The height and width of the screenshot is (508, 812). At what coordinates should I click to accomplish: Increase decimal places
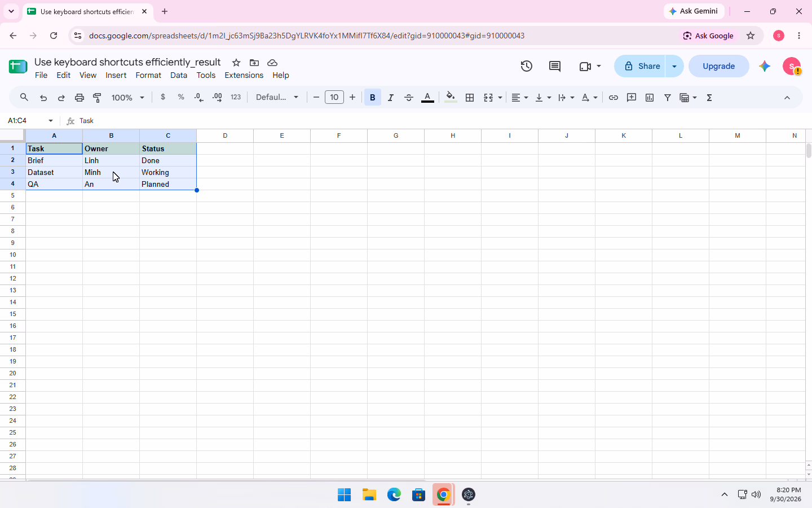[x=217, y=97]
